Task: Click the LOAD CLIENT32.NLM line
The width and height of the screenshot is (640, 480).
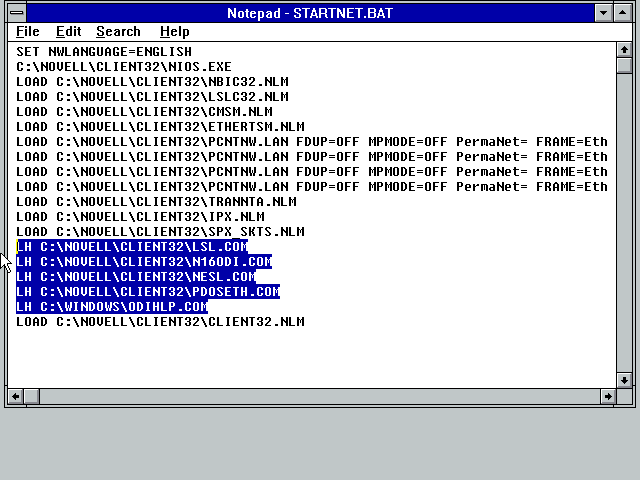Action: point(160,322)
